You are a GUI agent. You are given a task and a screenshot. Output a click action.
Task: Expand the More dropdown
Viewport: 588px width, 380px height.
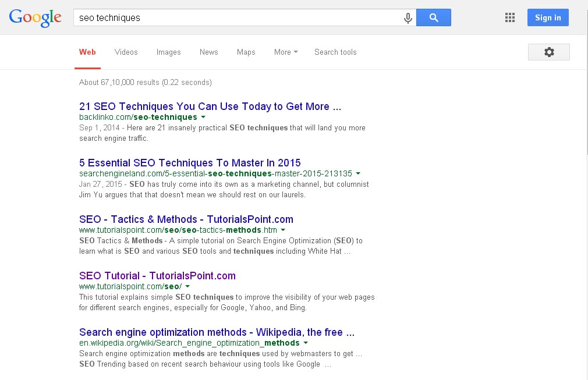tap(286, 52)
